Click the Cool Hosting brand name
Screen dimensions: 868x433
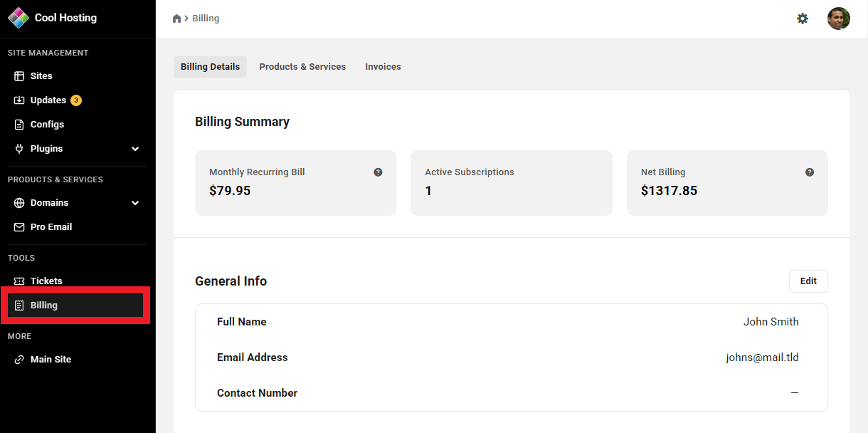tap(65, 18)
